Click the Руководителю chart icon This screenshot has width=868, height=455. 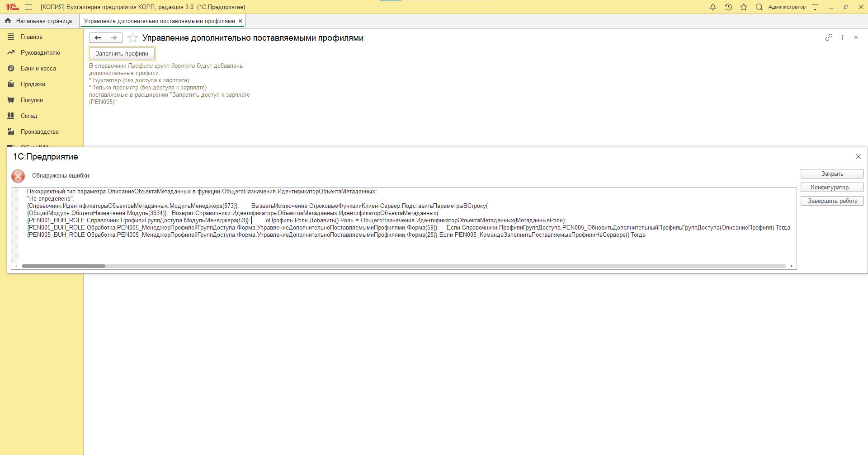coord(11,53)
